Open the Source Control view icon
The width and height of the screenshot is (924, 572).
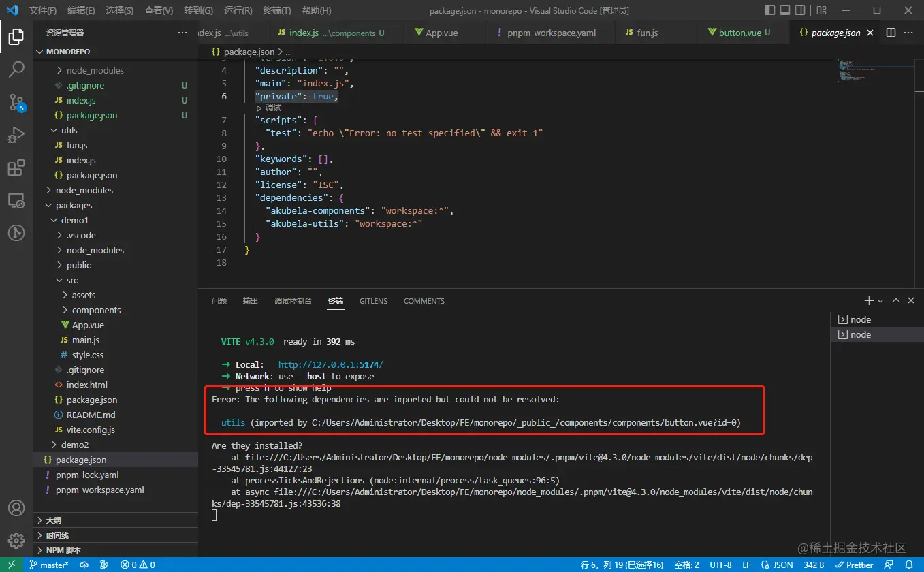pos(16,102)
